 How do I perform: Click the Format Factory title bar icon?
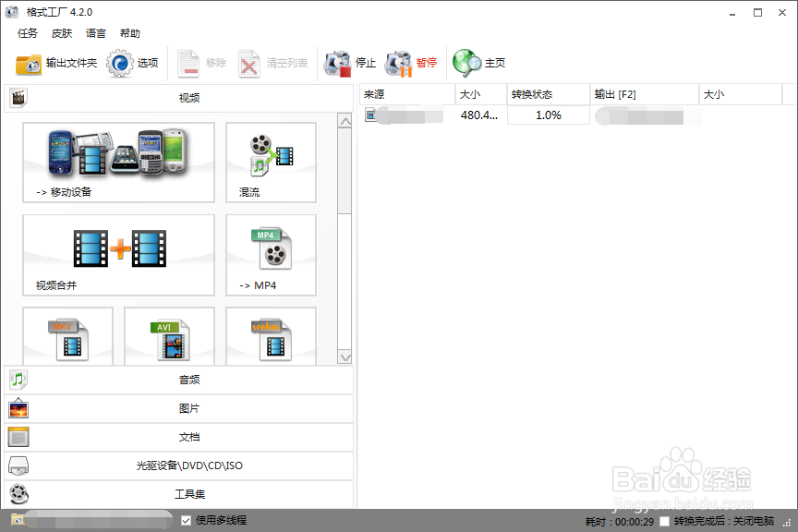12,12
